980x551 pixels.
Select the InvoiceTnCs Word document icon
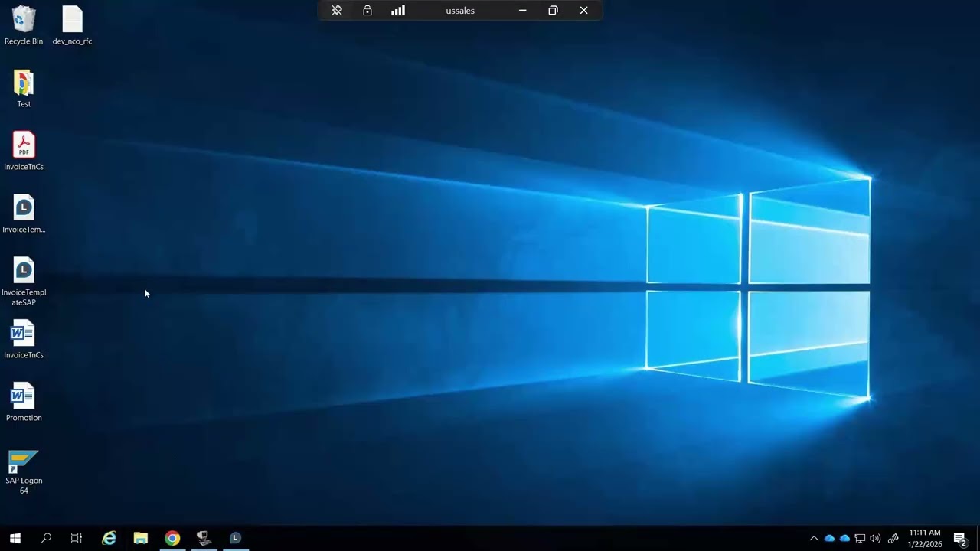(24, 340)
